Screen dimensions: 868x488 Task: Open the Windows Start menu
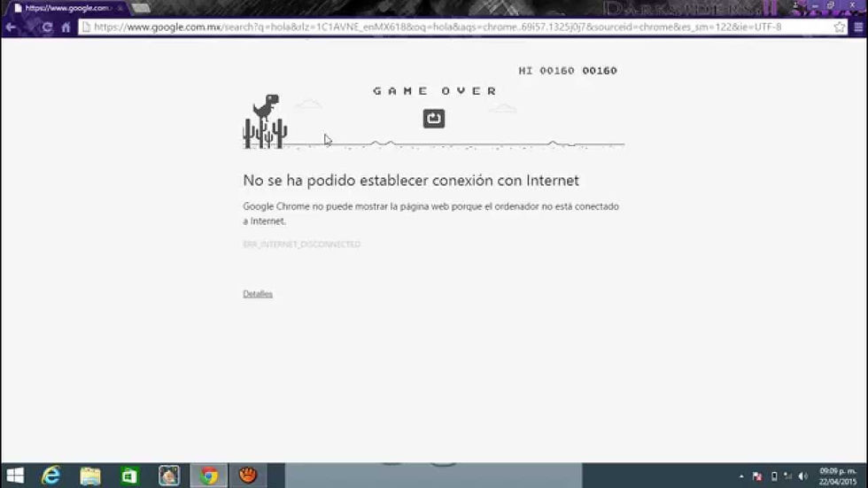(16, 476)
